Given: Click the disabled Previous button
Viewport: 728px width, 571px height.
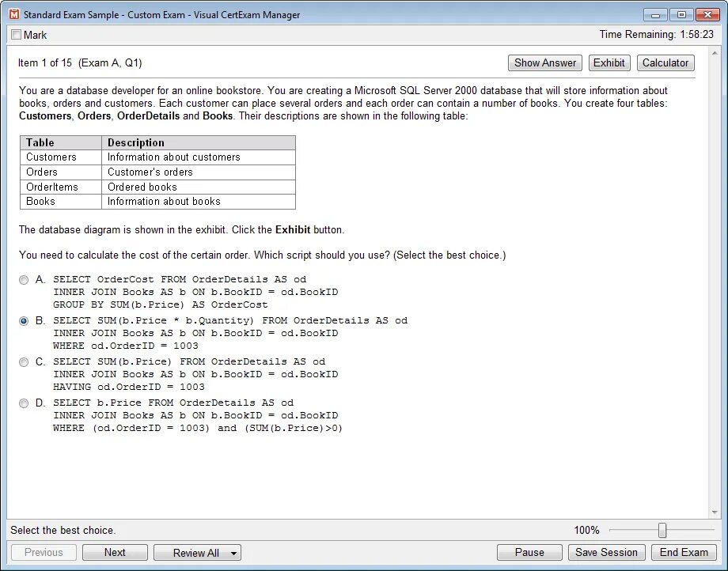Looking at the screenshot, I should pyautogui.click(x=44, y=552).
